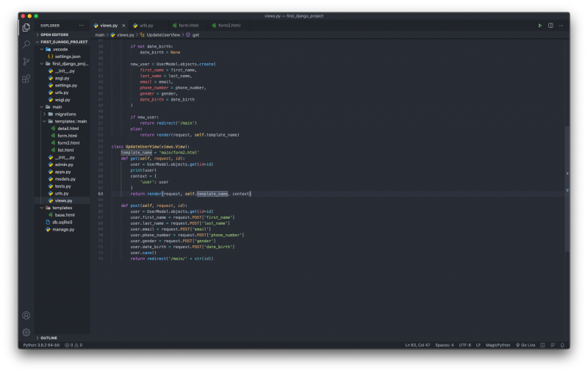Open models.py in the explorer
588x373 pixels.
coord(65,178)
